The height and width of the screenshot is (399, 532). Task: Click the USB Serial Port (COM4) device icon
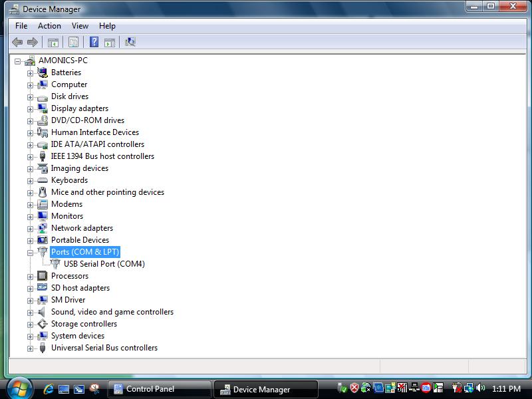[x=55, y=264]
